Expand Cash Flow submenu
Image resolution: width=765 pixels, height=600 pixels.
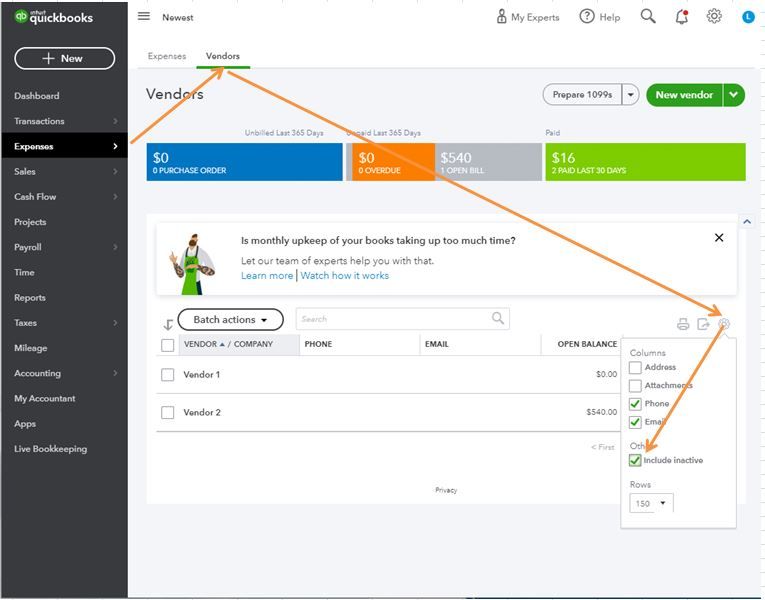pos(115,197)
